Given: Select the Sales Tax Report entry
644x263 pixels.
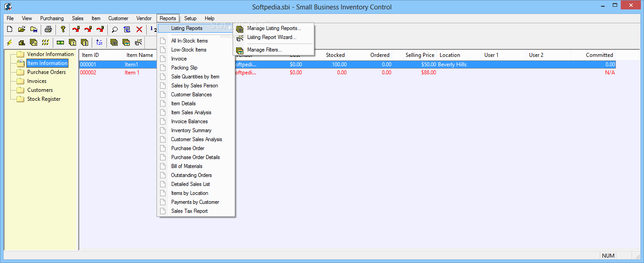Looking at the screenshot, I should tap(196, 211).
